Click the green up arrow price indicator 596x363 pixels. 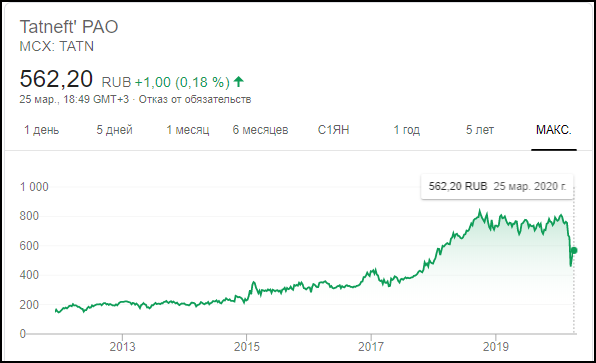click(x=239, y=81)
